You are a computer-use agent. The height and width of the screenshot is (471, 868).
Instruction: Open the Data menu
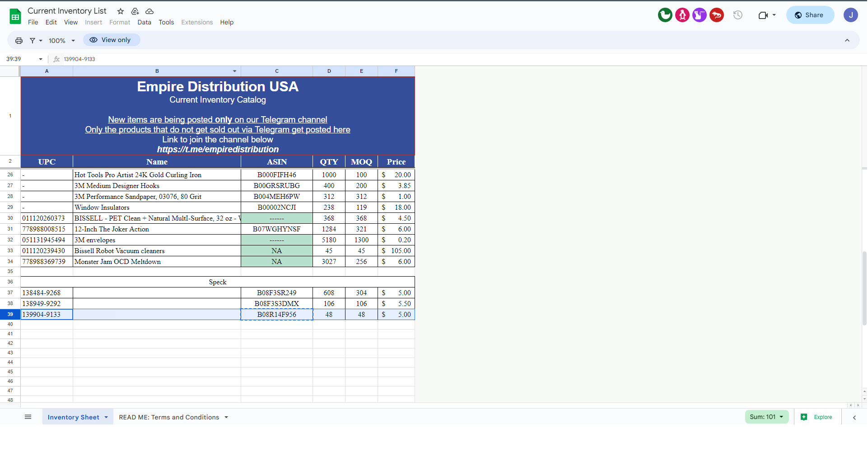pyautogui.click(x=145, y=22)
